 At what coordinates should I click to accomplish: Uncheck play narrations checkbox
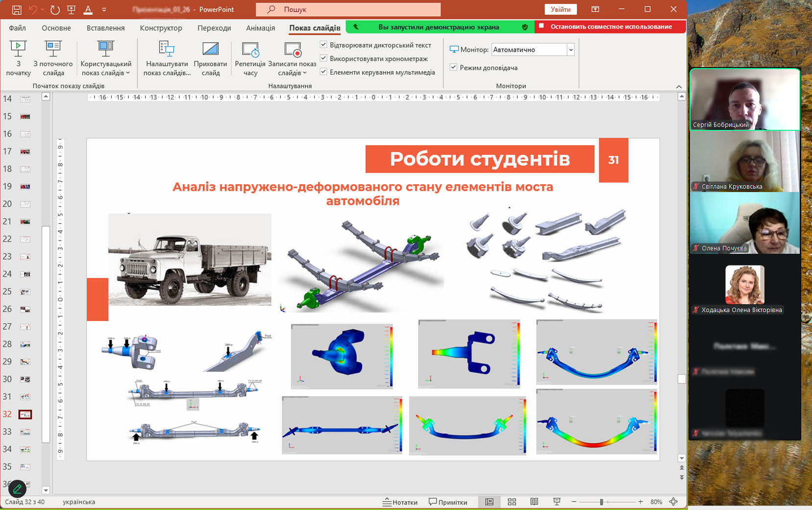[323, 45]
